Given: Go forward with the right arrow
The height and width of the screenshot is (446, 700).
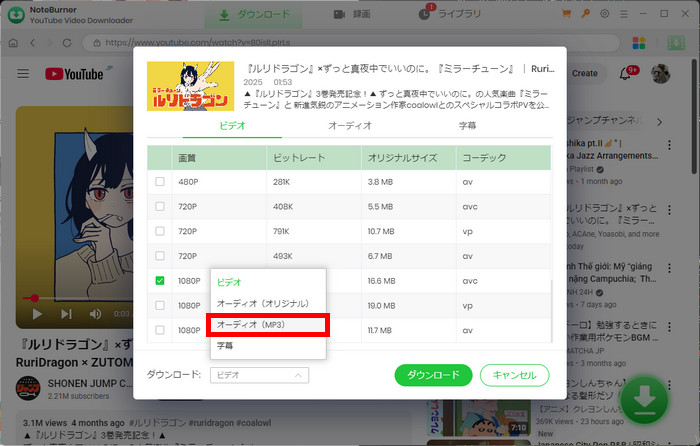Looking at the screenshot, I should point(49,43).
